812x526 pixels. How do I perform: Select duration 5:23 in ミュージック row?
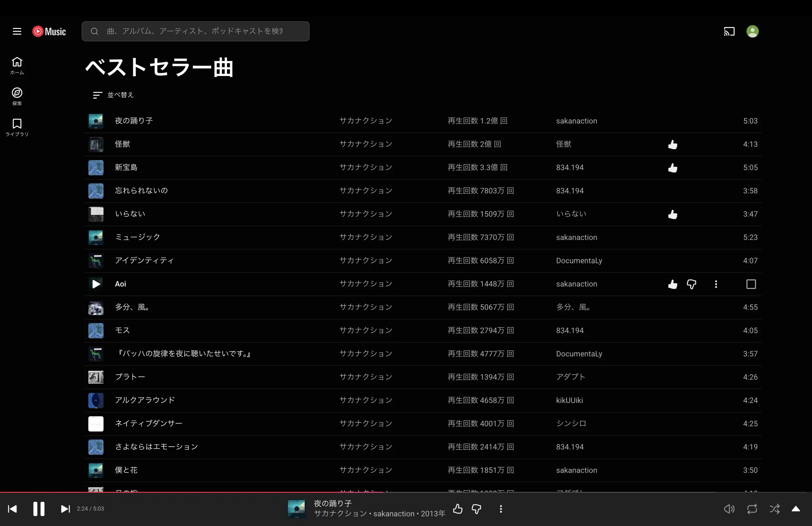pyautogui.click(x=750, y=237)
